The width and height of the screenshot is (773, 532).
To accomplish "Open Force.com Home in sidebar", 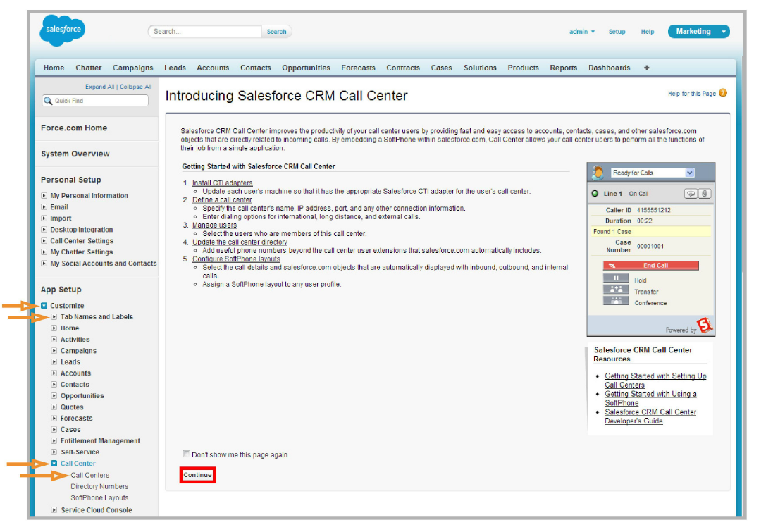I will point(74,128).
